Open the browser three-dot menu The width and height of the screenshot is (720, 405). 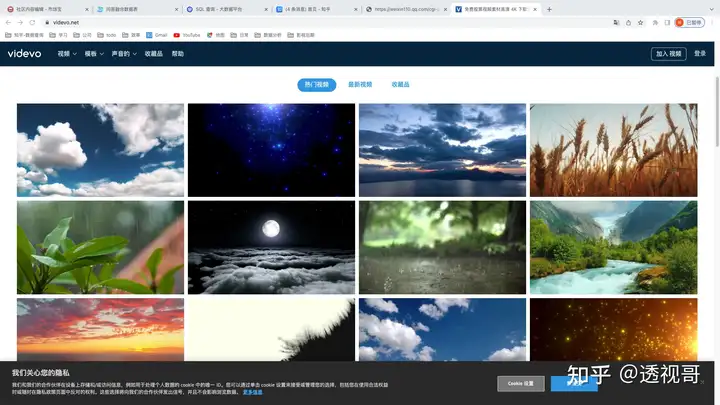coord(712,22)
